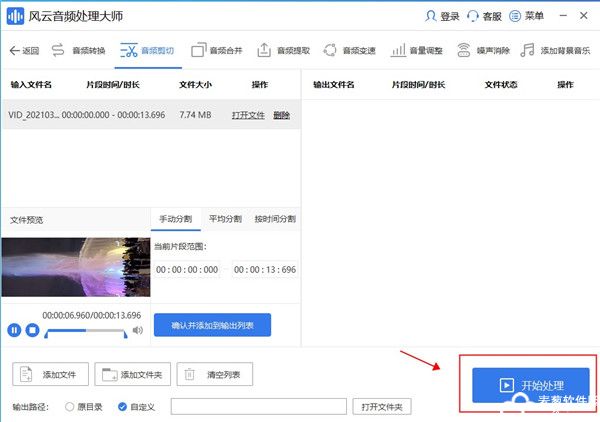
Task: Select the 音频剪切 scissors tool
Action: coord(147,51)
